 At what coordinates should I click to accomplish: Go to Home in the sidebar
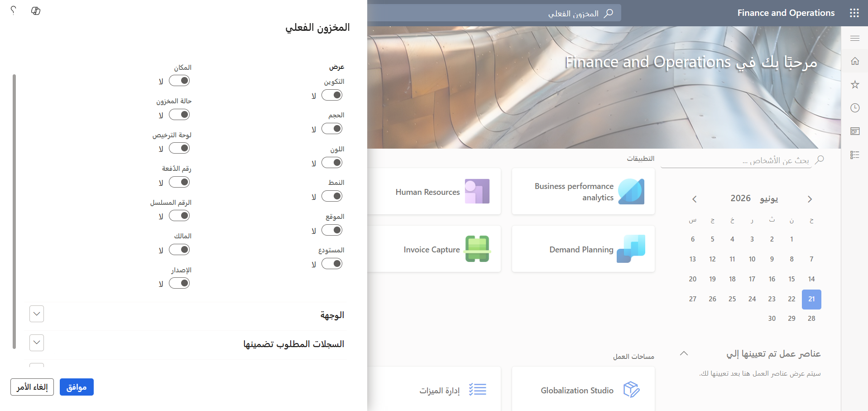tap(855, 61)
